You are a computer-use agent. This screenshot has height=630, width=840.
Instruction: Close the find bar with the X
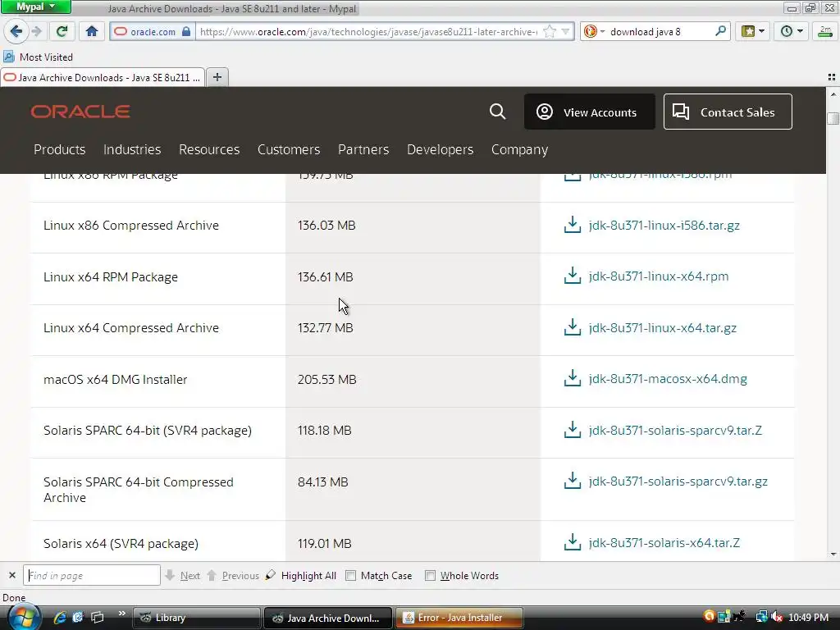coord(11,575)
